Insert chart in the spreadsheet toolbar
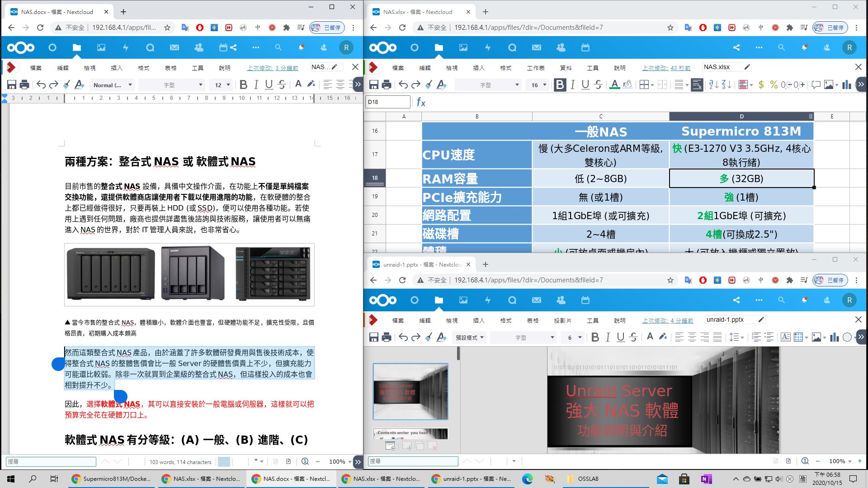 pos(846,84)
